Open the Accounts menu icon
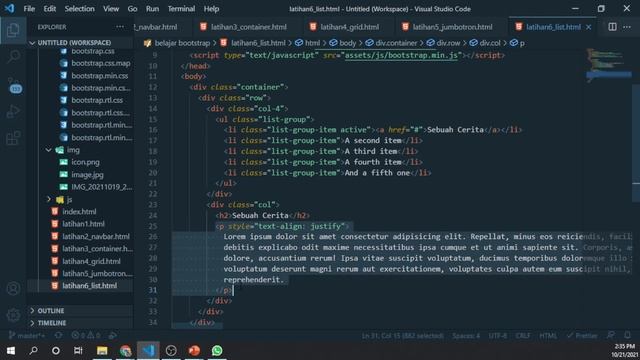This screenshot has width=640, height=360. click(x=13, y=289)
